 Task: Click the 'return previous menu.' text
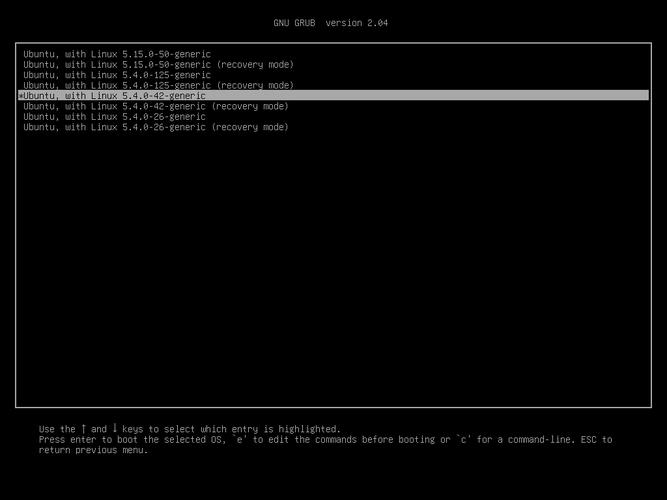point(93,450)
